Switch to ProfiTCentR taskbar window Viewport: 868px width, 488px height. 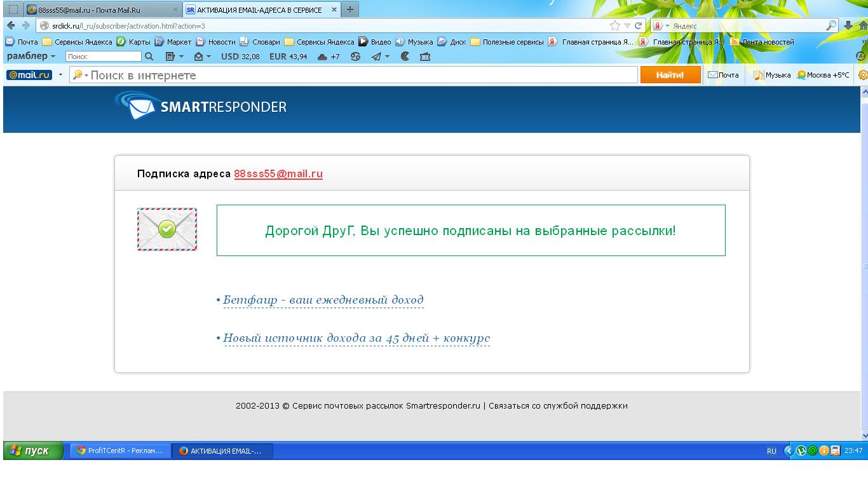[x=120, y=451]
